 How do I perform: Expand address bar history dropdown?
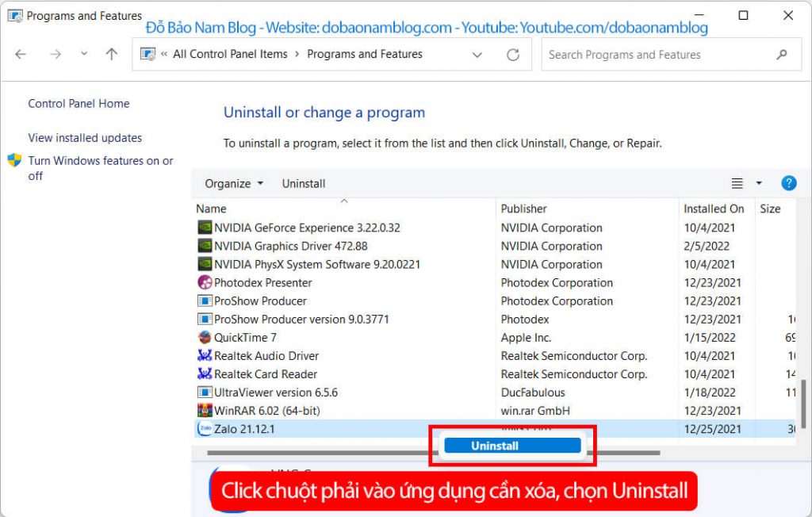point(477,55)
